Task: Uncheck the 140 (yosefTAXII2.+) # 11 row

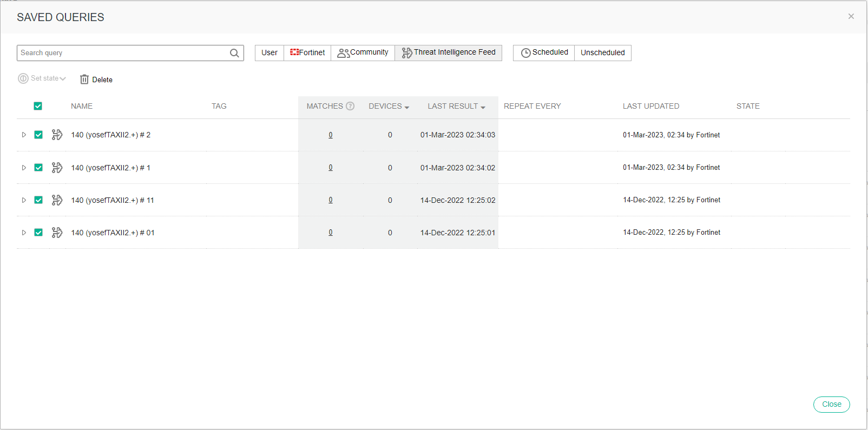Action: tap(38, 200)
